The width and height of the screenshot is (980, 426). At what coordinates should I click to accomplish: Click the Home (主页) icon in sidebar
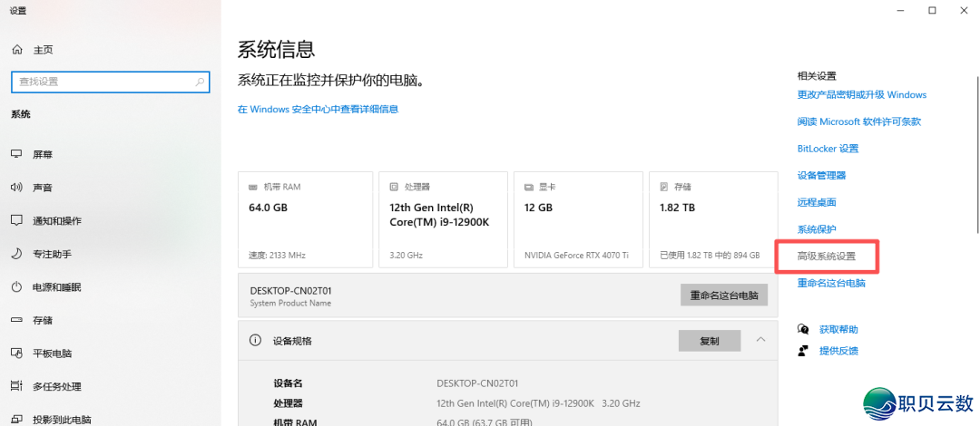(16, 50)
